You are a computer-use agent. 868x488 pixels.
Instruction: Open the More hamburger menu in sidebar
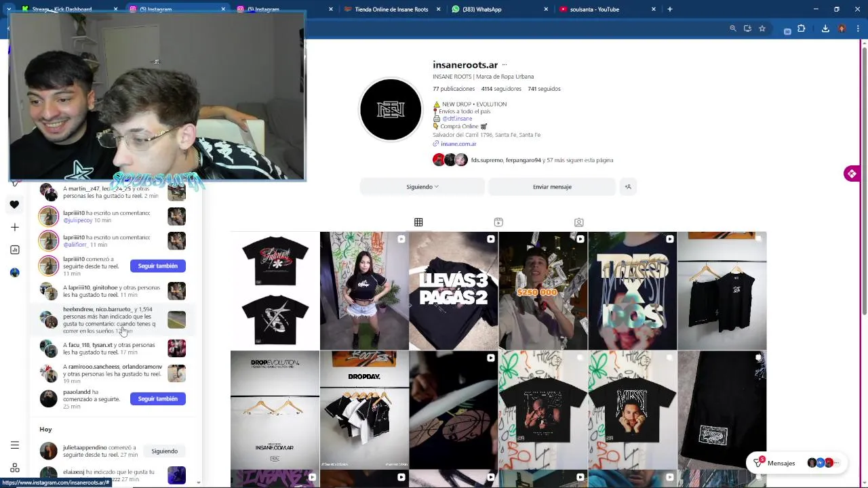tap(14, 445)
